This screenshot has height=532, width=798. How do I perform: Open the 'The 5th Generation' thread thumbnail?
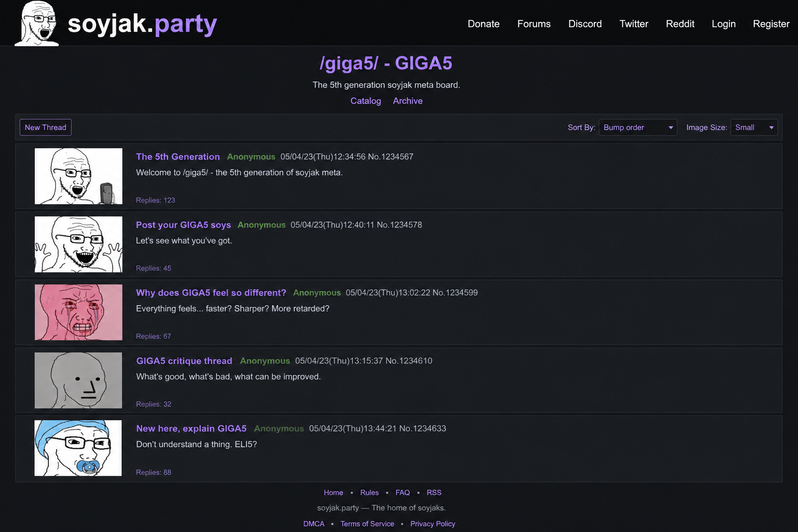[78, 176]
